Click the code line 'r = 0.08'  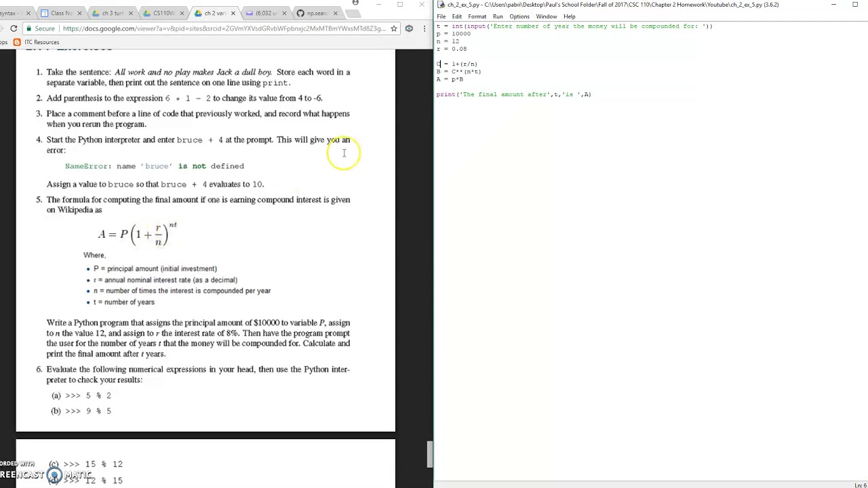click(x=452, y=49)
